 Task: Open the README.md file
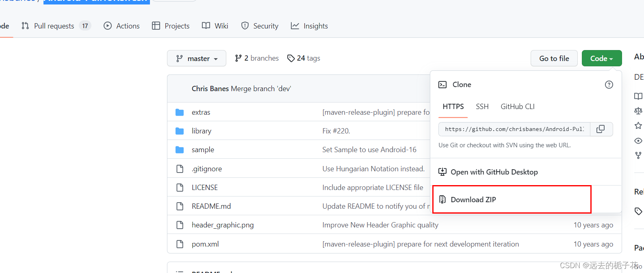click(x=211, y=206)
